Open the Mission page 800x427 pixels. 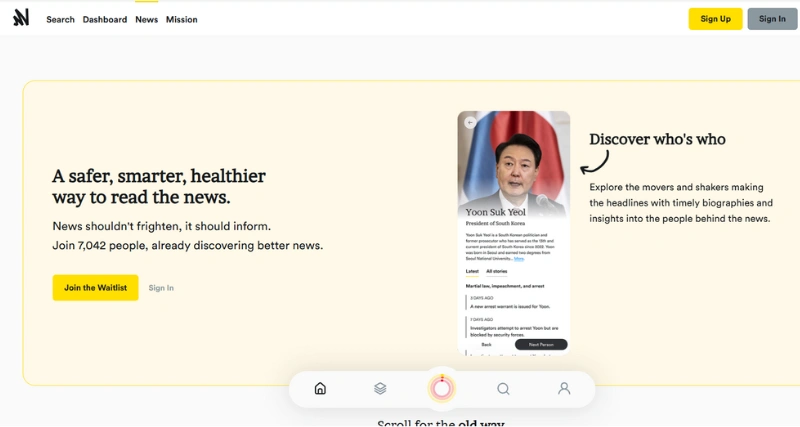pyautogui.click(x=182, y=19)
